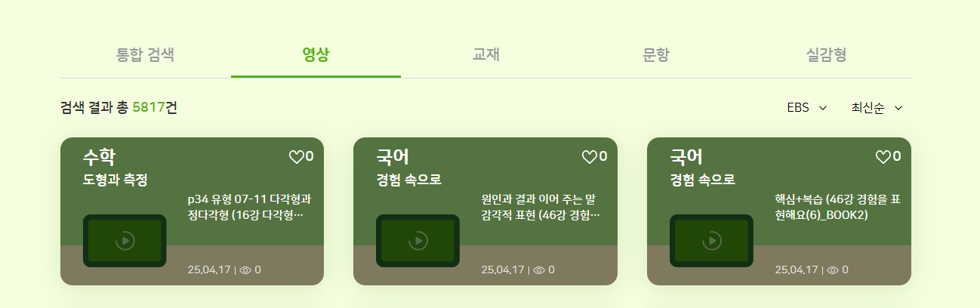
Task: Toggle the heart on the middle 국어 card
Action: click(x=589, y=157)
